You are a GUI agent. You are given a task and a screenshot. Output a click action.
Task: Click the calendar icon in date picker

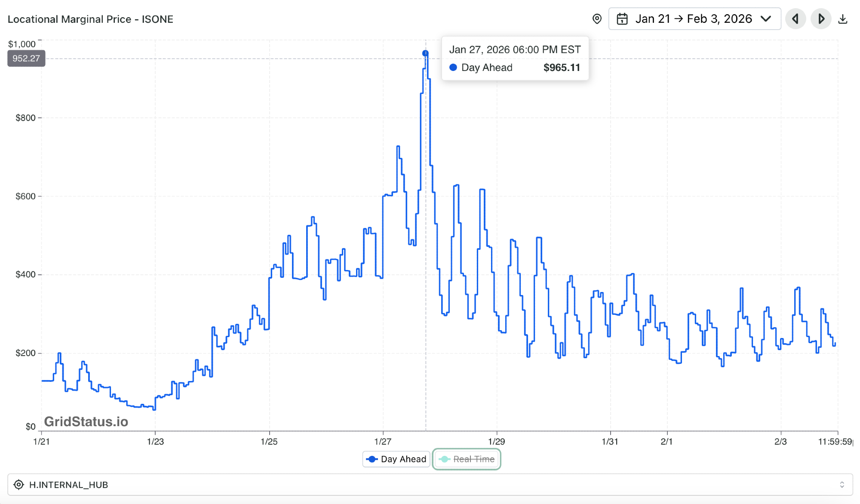pyautogui.click(x=622, y=19)
